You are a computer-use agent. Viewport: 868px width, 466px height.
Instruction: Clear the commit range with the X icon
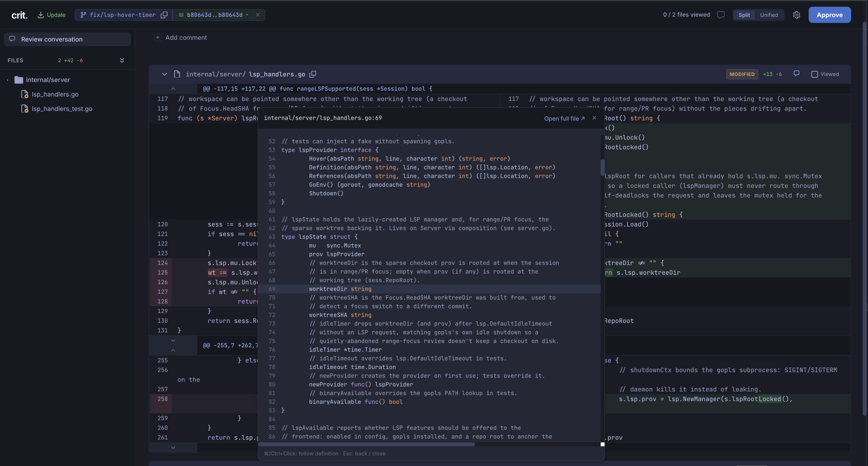(x=258, y=15)
